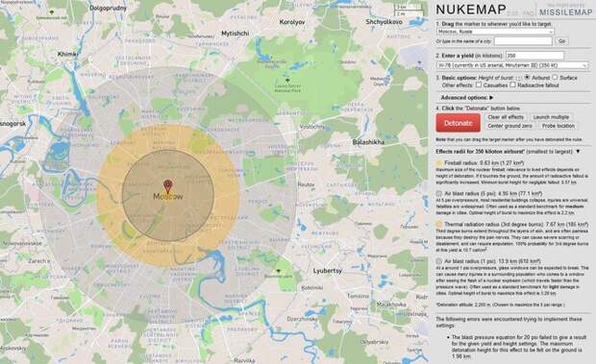
Task: Click the gray 1 psi air blast legend icon
Action: [x=439, y=261]
